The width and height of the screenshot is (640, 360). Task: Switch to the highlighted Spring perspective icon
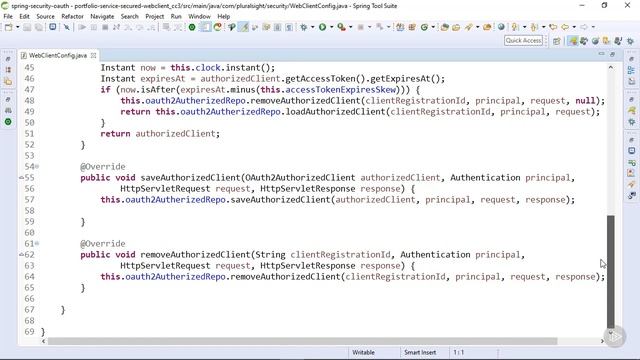pyautogui.click(x=573, y=41)
